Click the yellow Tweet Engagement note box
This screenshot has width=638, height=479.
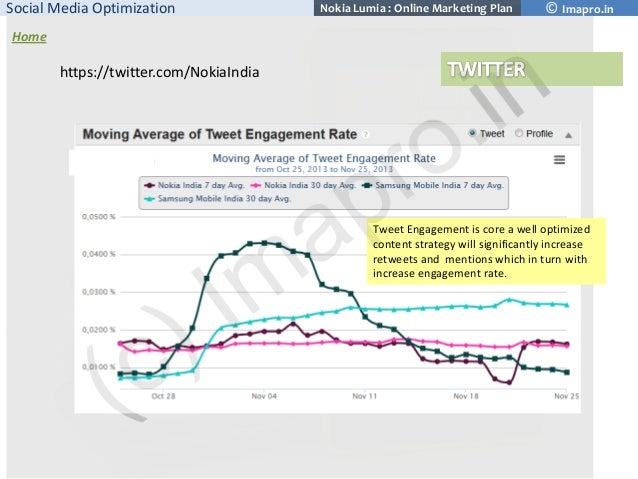(486, 251)
